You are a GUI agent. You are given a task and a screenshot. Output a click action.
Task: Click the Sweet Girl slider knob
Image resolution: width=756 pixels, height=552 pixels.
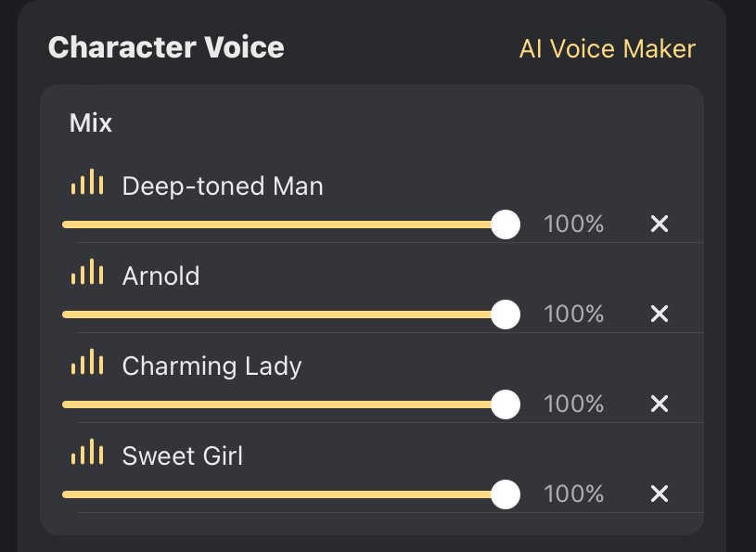[506, 494]
